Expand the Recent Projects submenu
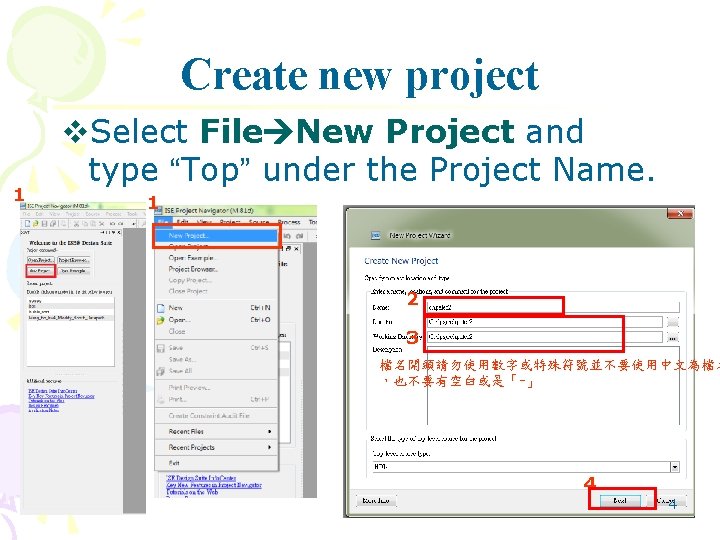 click(216, 447)
